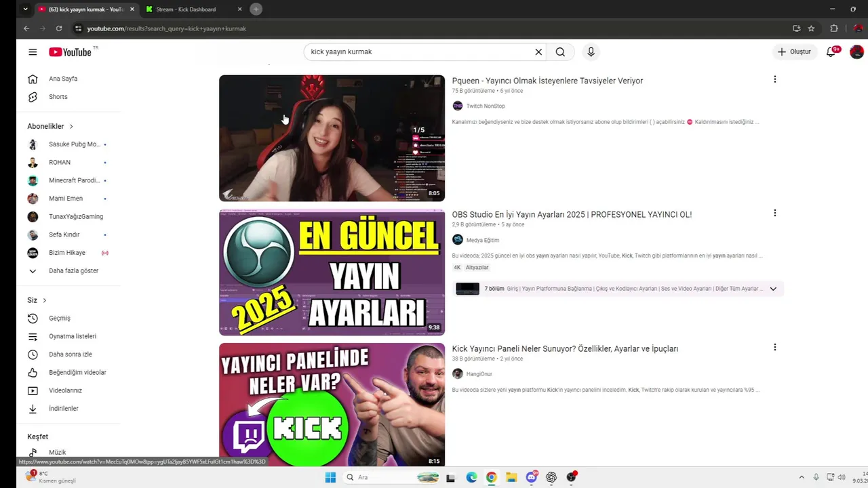Viewport: 868px width, 488px height.
Task: Click the 7 bölüm chapter thumbnail
Action: (x=467, y=289)
